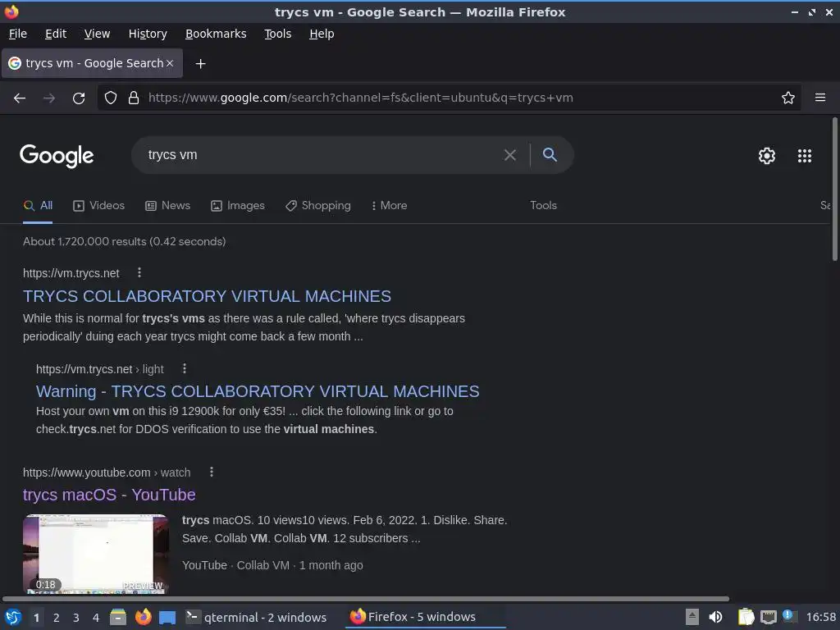
Task: Open TRYCS COLLABORATORY VIRTUAL MACHINES result
Action: (x=207, y=296)
